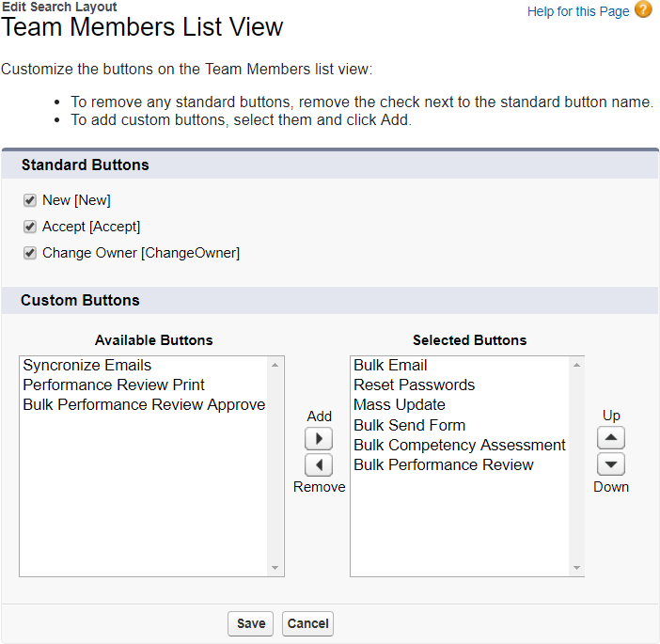Disable the Change Owner checkbox
The height and width of the screenshot is (644, 660).
coord(30,253)
